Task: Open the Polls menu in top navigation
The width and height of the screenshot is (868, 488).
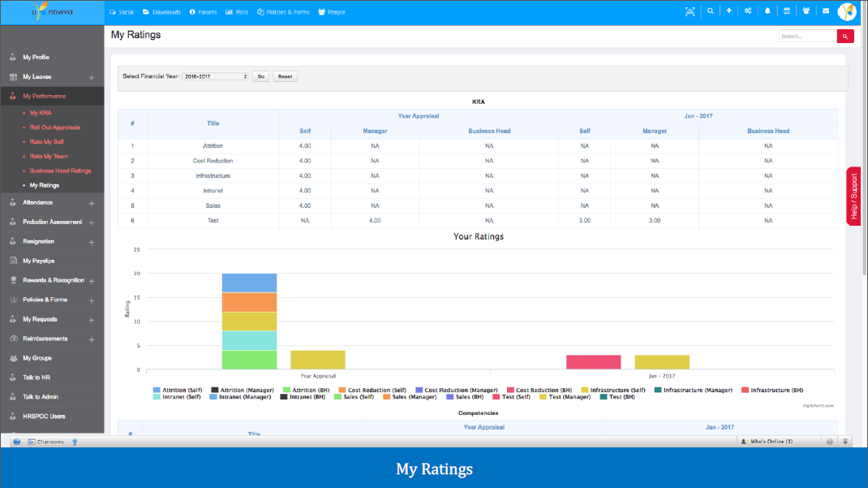Action: [x=237, y=11]
